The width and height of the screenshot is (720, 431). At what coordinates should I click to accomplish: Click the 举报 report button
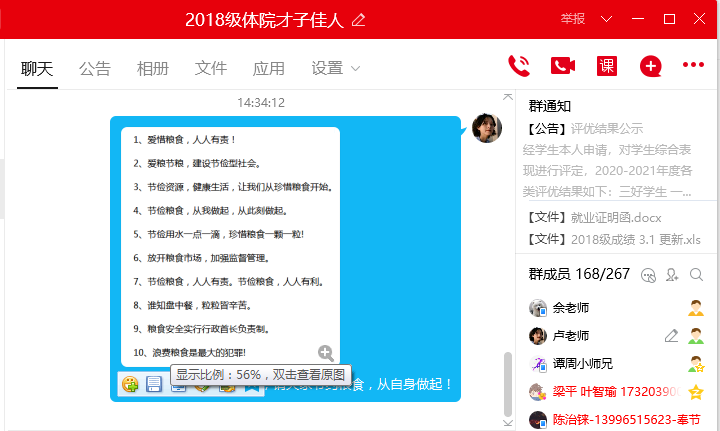tap(573, 19)
